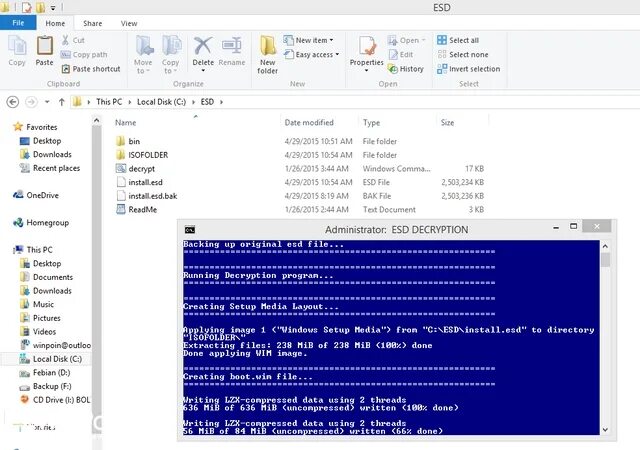
Task: Click command window scrollbar down arrow
Action: coord(605,430)
